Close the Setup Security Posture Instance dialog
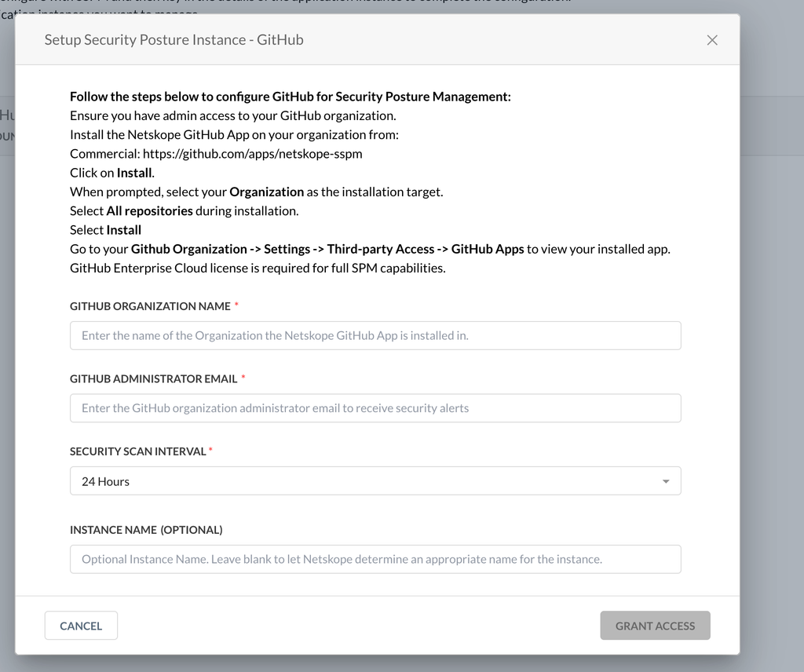The height and width of the screenshot is (672, 804). pos(711,40)
